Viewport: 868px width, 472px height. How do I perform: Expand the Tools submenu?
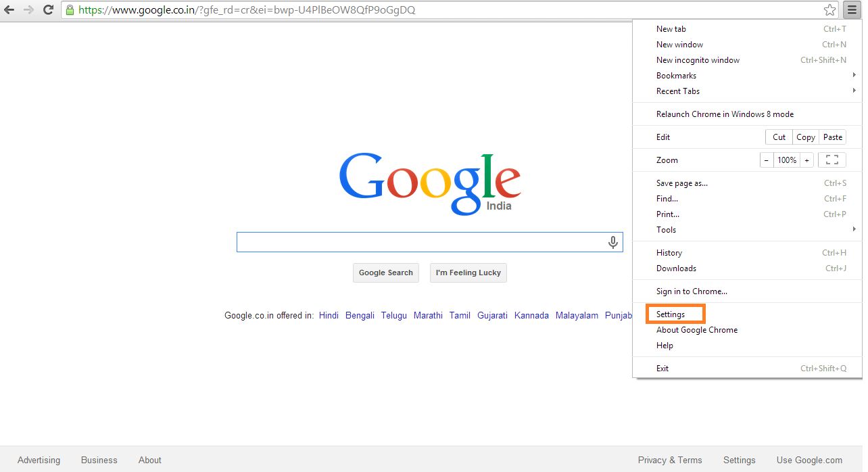pyautogui.click(x=747, y=230)
